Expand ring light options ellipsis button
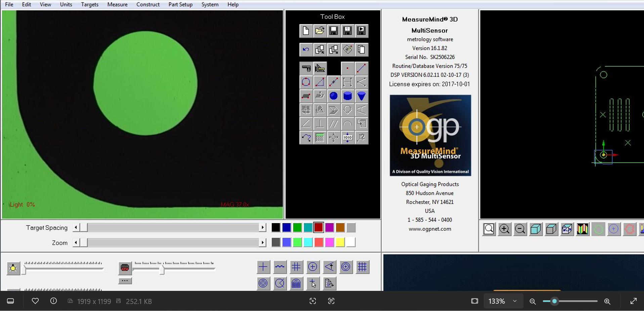644x311 pixels. [x=125, y=281]
